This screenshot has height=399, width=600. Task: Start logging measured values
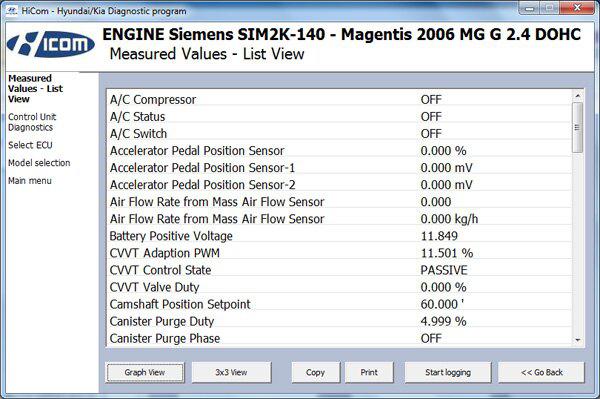click(x=448, y=372)
